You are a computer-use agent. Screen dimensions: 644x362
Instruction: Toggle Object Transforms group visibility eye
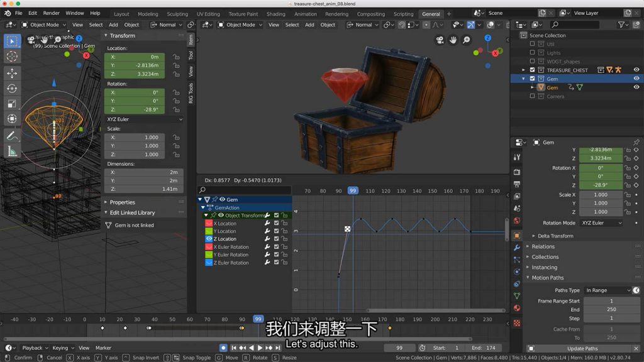pyautogui.click(x=221, y=215)
